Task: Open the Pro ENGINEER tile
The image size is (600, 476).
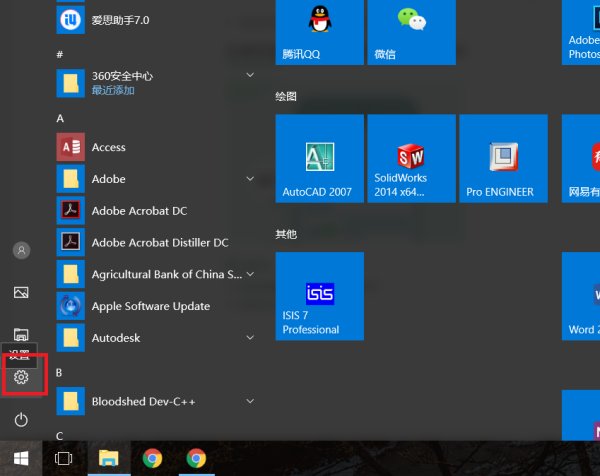Action: (x=503, y=159)
